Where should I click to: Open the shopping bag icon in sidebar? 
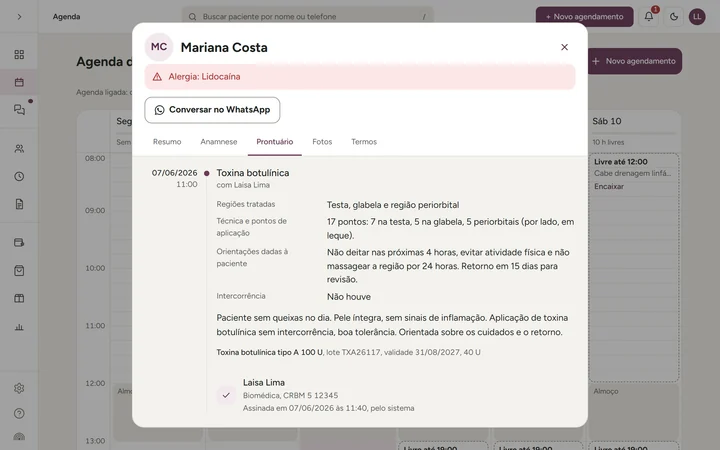(19, 270)
